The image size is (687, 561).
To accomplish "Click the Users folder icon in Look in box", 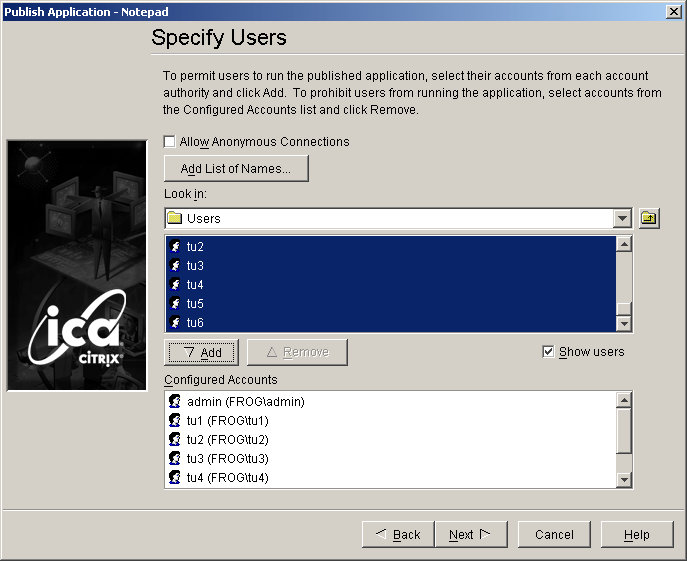I will (x=175, y=218).
